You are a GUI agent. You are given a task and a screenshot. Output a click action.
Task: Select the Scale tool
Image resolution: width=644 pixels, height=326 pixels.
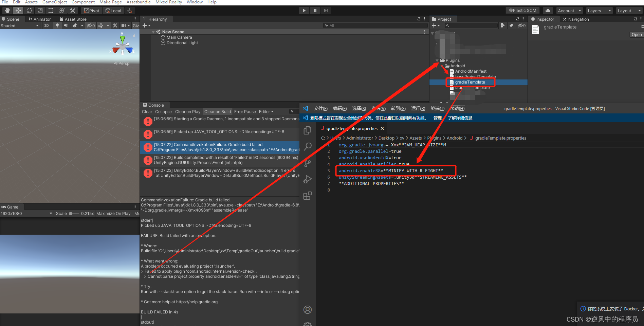(x=40, y=11)
